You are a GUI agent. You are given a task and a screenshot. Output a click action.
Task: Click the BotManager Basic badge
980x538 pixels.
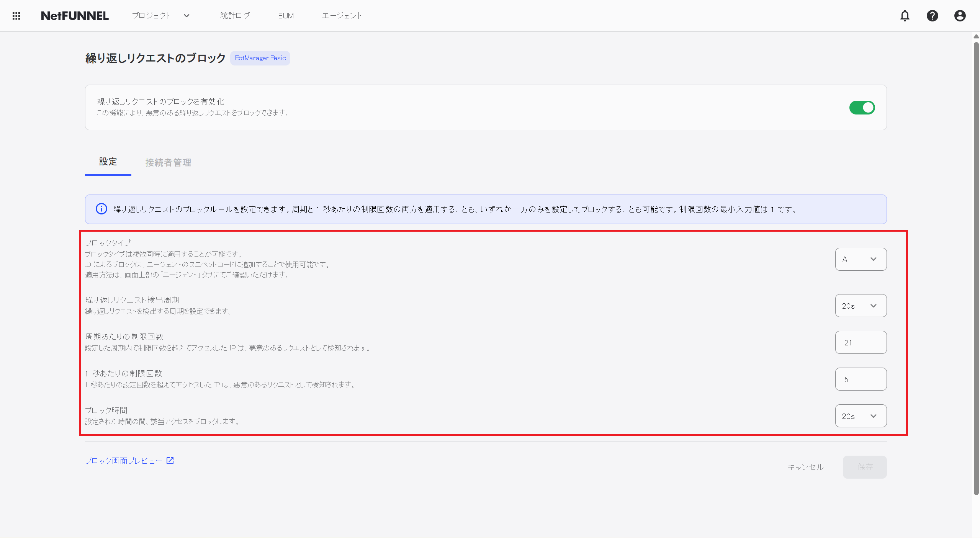tap(260, 58)
